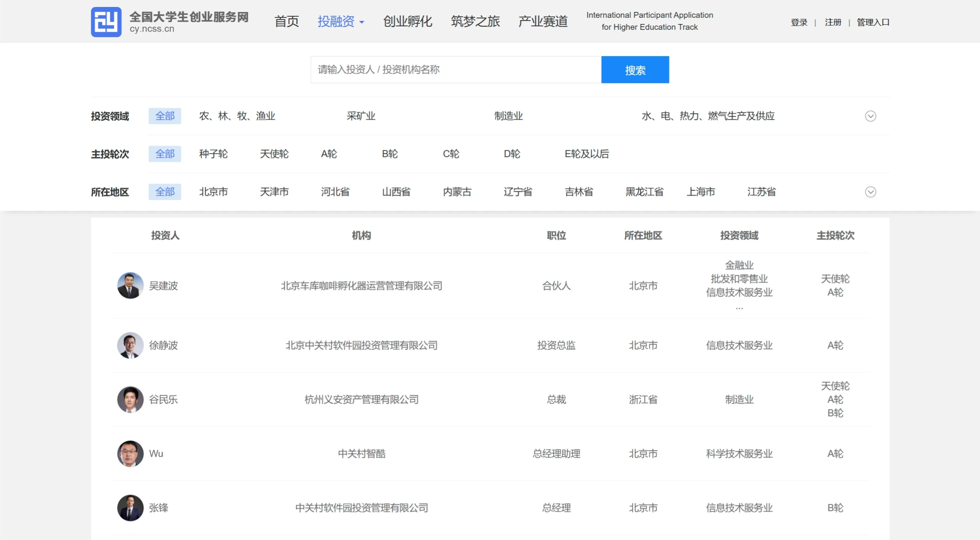The image size is (980, 540).
Task: Filter region by 河北省
Action: 335,192
